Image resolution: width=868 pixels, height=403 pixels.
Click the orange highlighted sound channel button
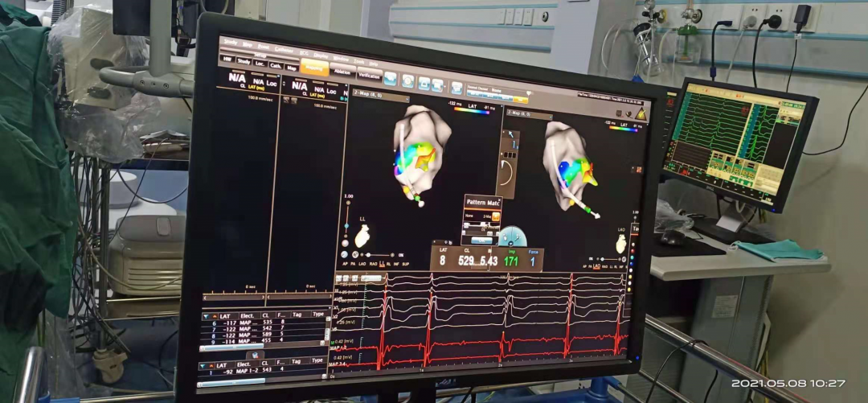(520, 100)
